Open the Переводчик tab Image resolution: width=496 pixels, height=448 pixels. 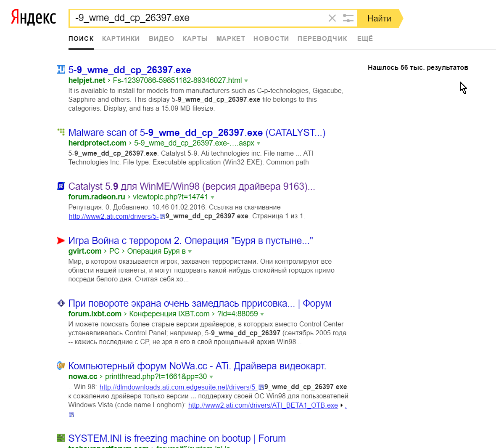tap(322, 39)
